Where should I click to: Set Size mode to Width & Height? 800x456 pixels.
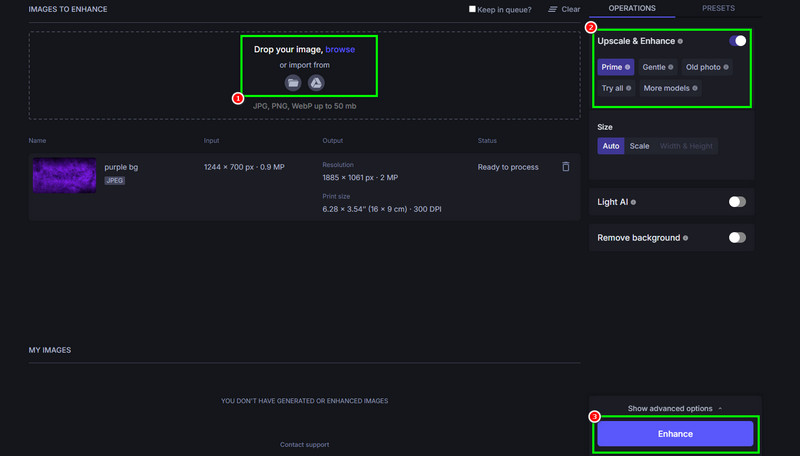pos(686,146)
